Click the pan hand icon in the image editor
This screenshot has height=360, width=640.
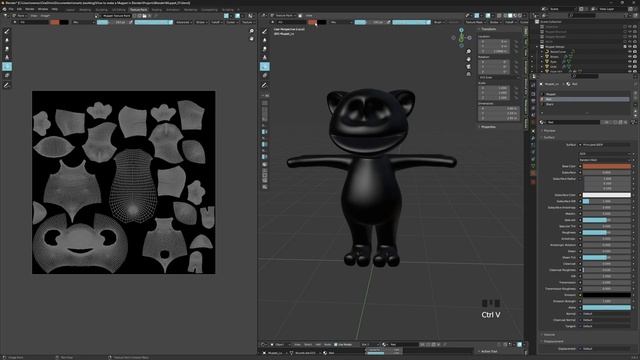click(x=251, y=39)
